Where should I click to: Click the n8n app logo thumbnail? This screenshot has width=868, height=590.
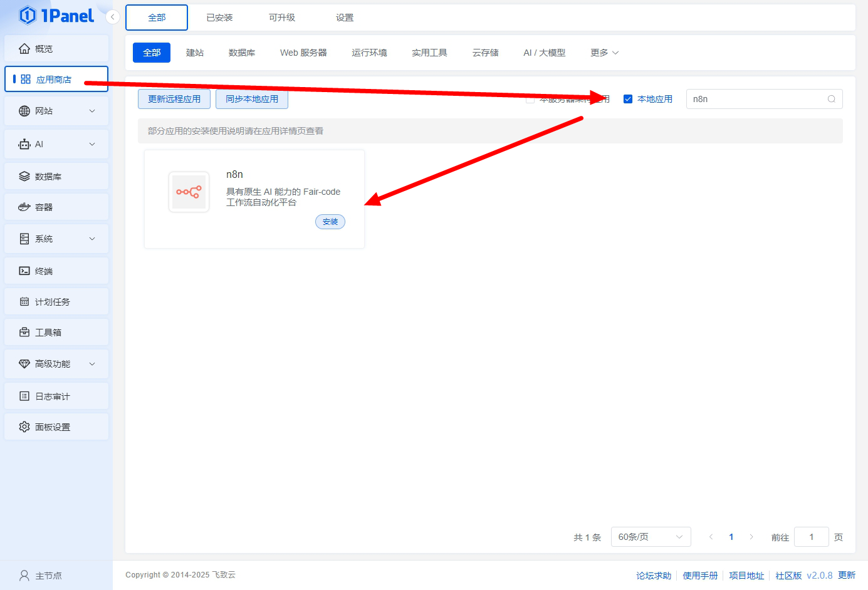pos(189,192)
